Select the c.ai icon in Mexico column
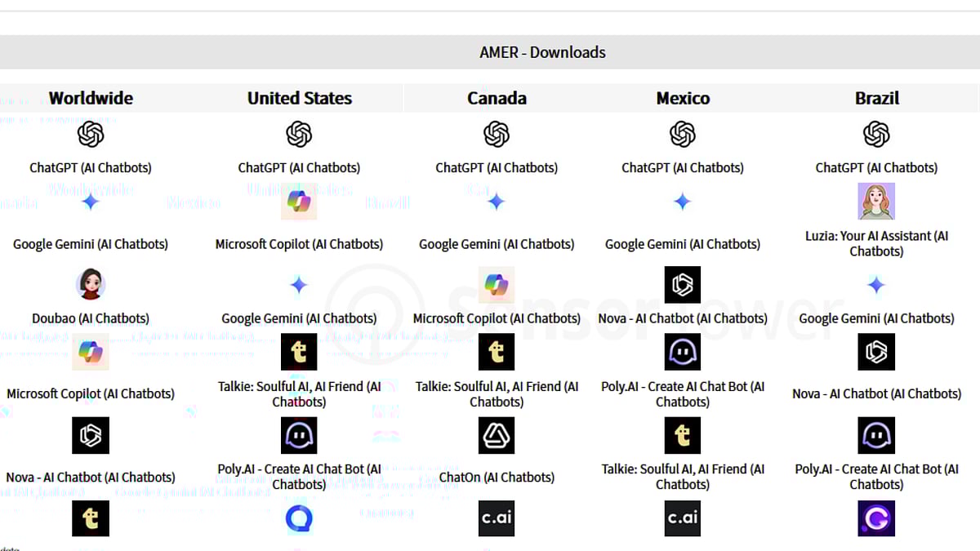 (683, 518)
